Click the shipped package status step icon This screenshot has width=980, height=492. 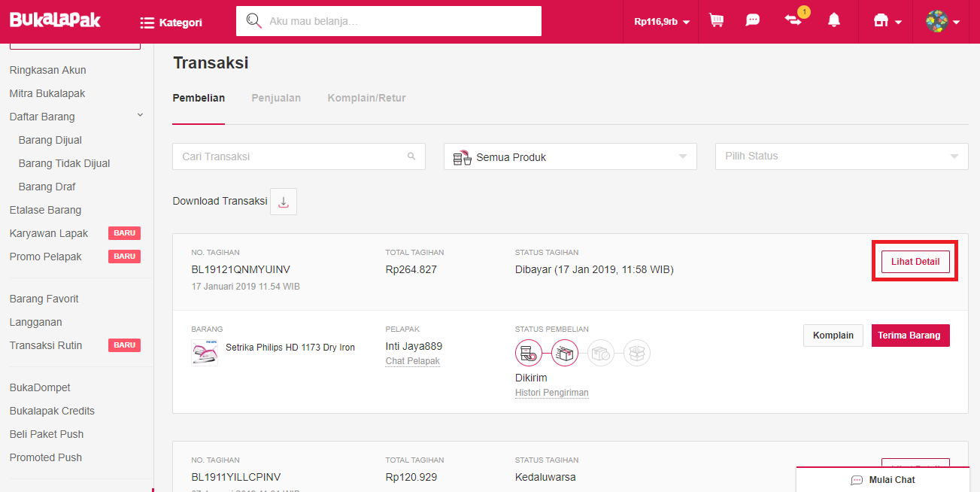pyautogui.click(x=565, y=353)
